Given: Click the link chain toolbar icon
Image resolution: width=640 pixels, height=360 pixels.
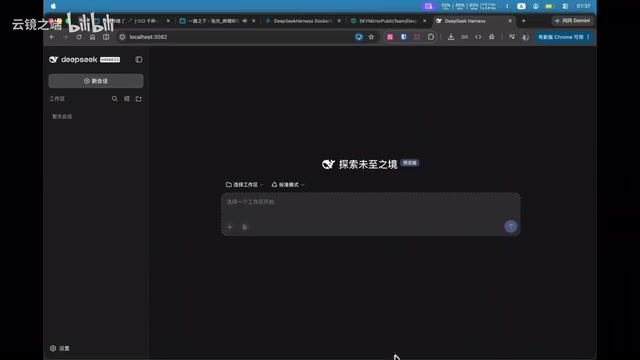Looking at the screenshot, I should tap(464, 37).
